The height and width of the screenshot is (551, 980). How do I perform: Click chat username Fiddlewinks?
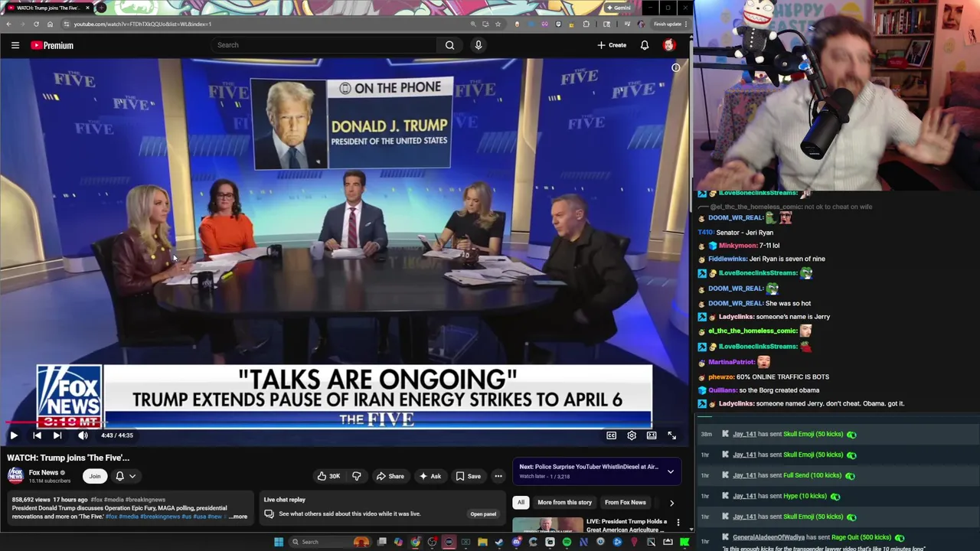[727, 259]
